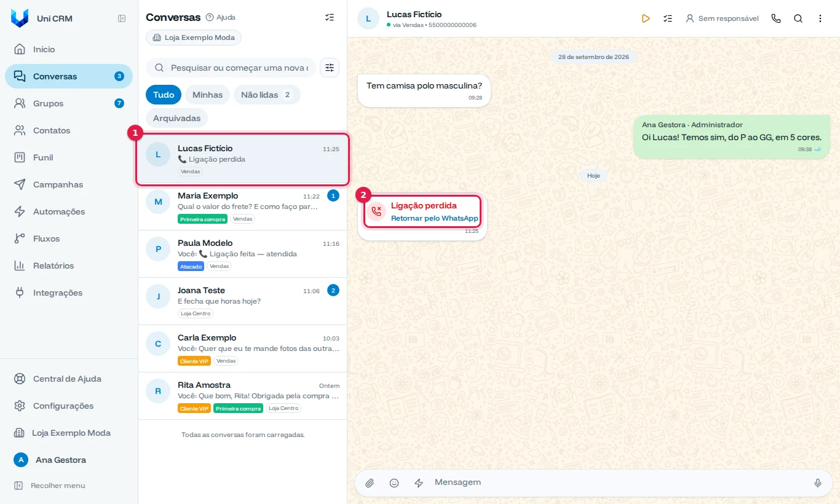Image resolution: width=840 pixels, height=504 pixels.
Task: Open quick replies lightning icon
Action: pos(419,483)
